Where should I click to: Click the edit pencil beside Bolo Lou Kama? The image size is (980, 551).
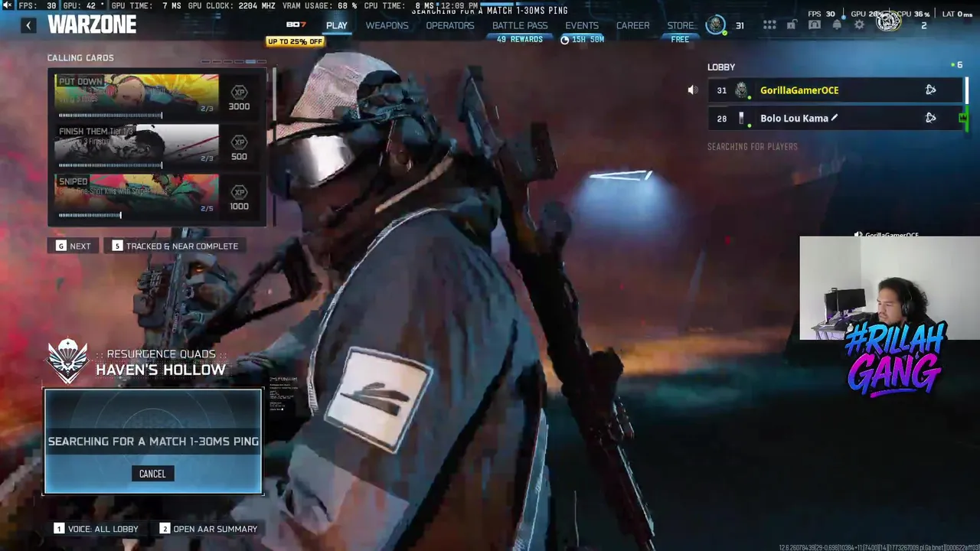[835, 118]
